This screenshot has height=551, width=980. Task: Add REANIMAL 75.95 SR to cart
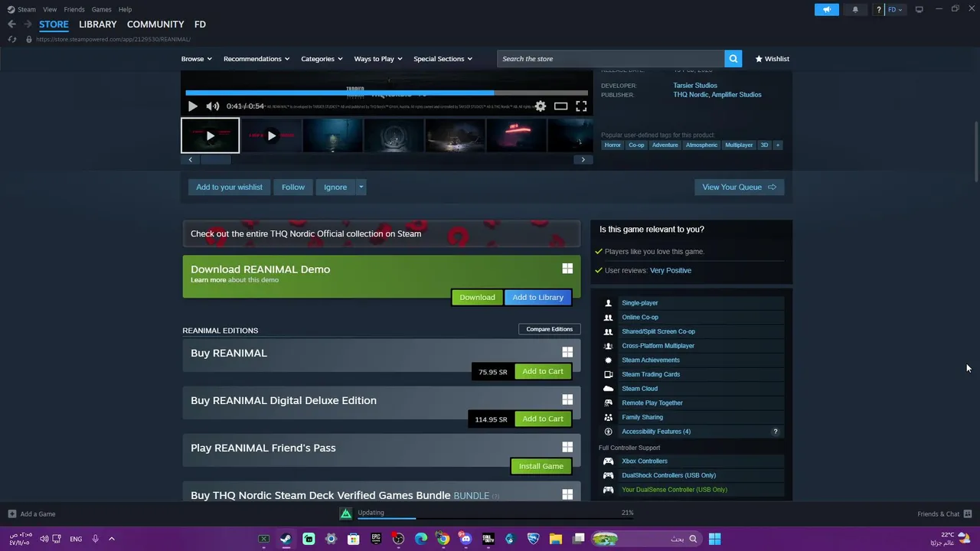[543, 372]
